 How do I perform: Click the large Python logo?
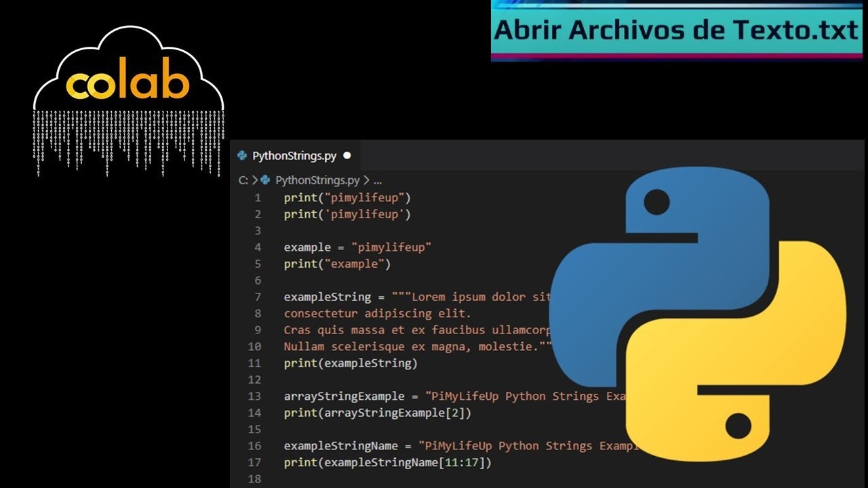point(698,314)
